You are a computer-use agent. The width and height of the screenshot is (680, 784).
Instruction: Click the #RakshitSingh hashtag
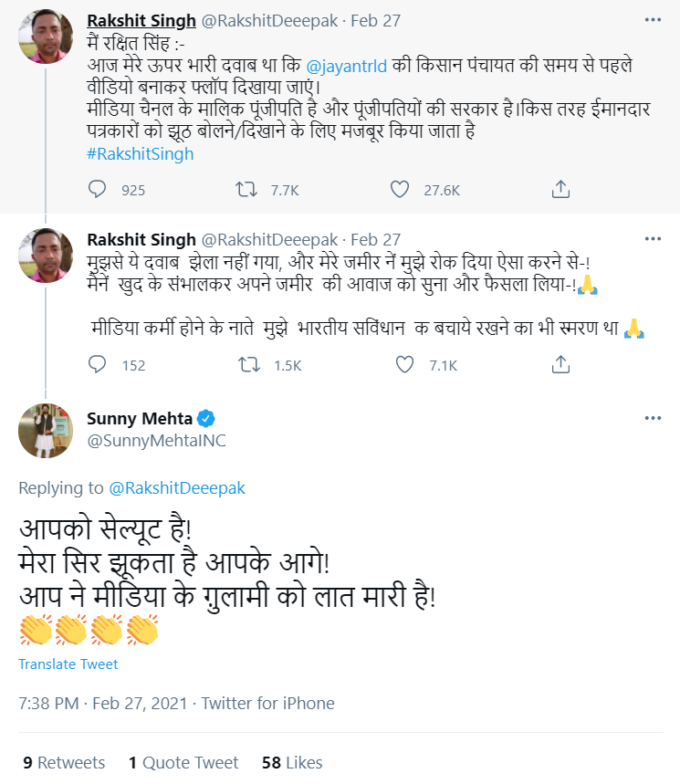coord(141,153)
